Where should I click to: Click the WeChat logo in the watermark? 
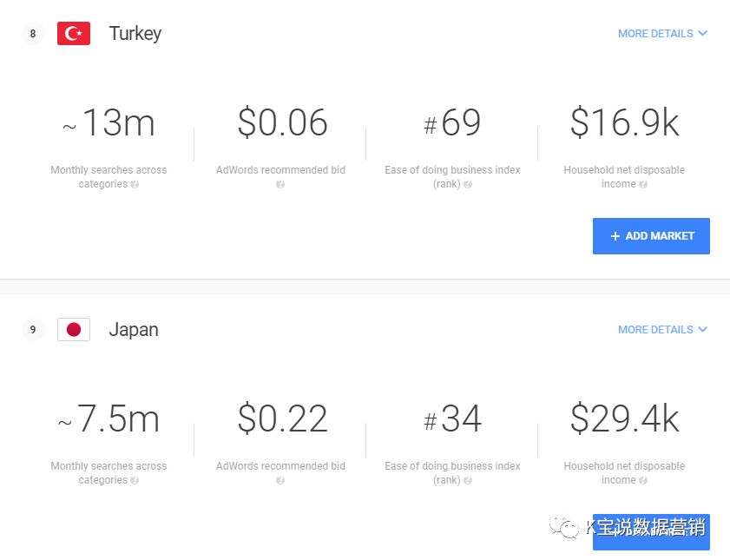pyautogui.click(x=565, y=526)
